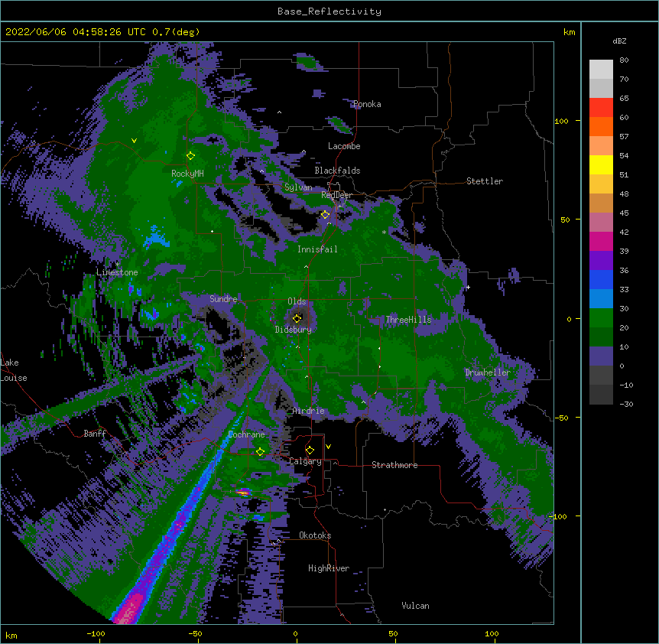The width and height of the screenshot is (659, 644).
Task: Click the Okotoks city label
Action: click(315, 535)
